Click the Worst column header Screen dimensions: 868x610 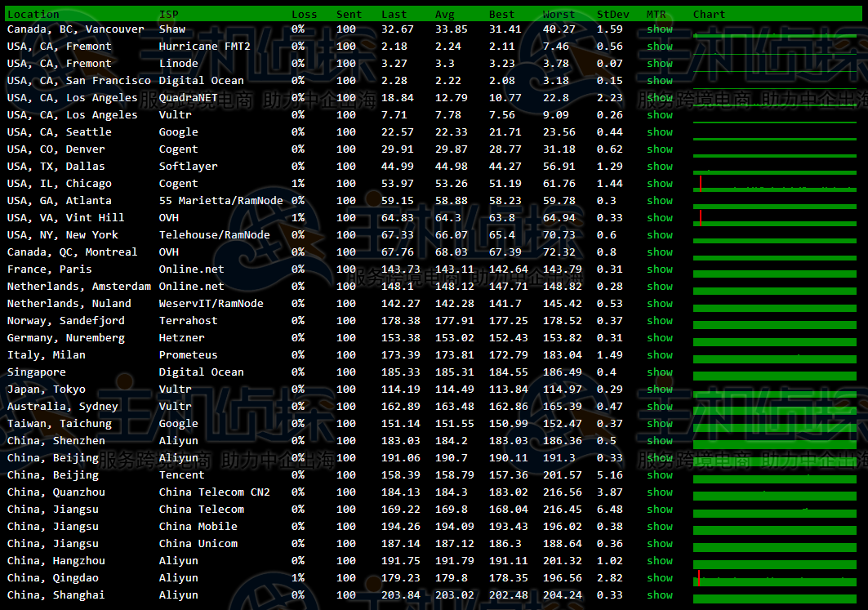[559, 14]
